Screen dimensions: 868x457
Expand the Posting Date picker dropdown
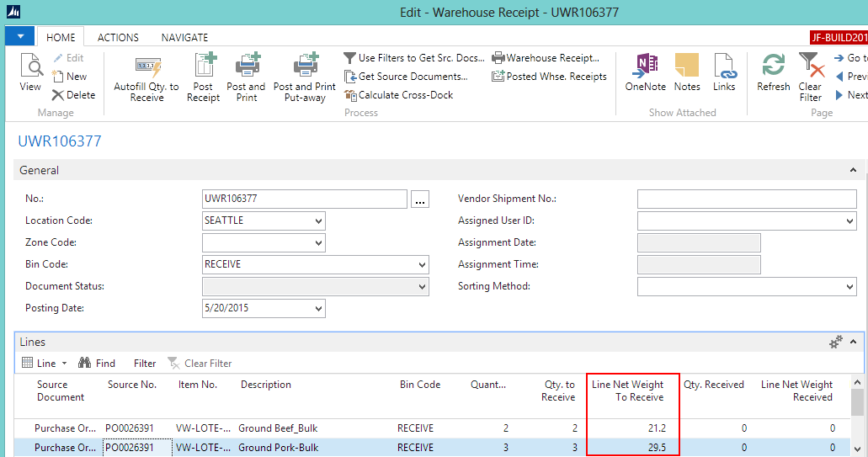click(x=317, y=309)
